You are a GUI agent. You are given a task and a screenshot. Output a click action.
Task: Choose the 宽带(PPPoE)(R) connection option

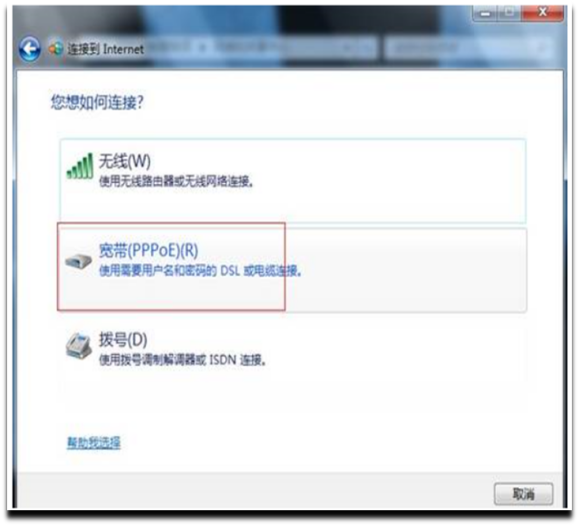294,270
